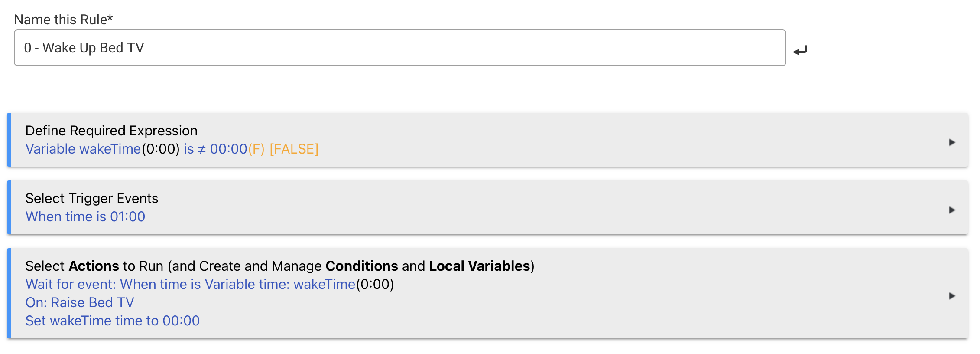Click the Set wakeTime time to 00:00 action

click(x=113, y=321)
